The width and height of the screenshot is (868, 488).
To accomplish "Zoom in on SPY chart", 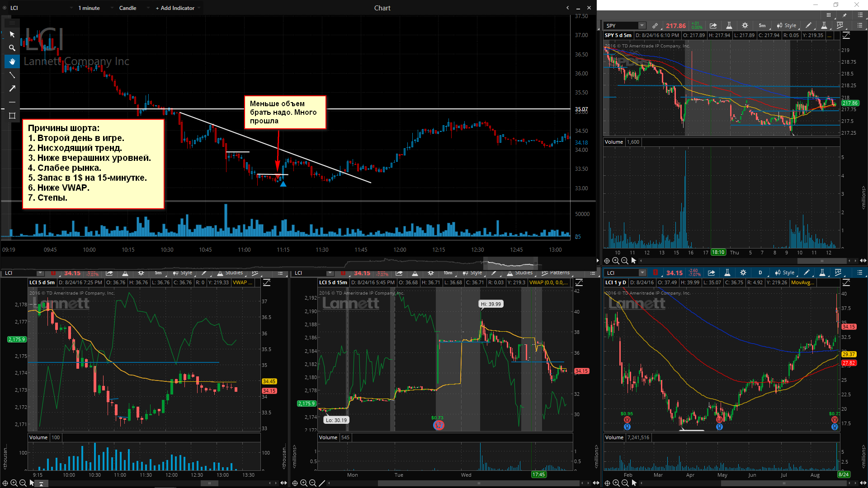I will click(616, 261).
